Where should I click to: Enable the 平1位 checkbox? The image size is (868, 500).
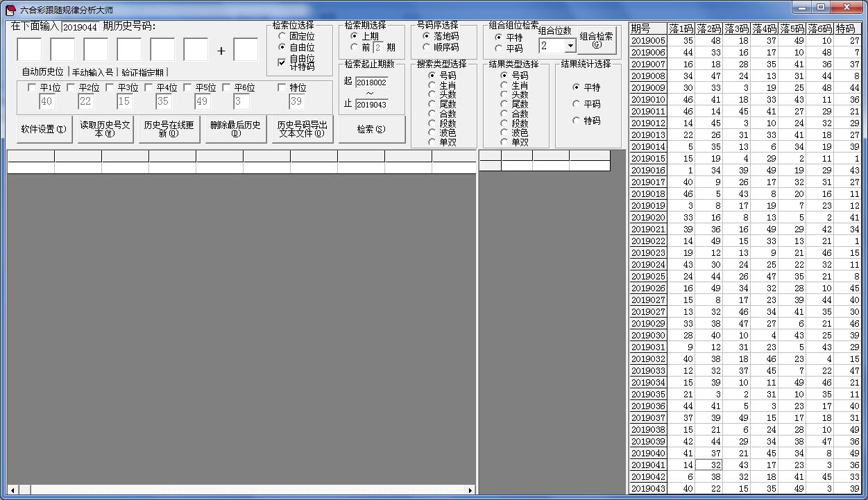click(x=32, y=88)
